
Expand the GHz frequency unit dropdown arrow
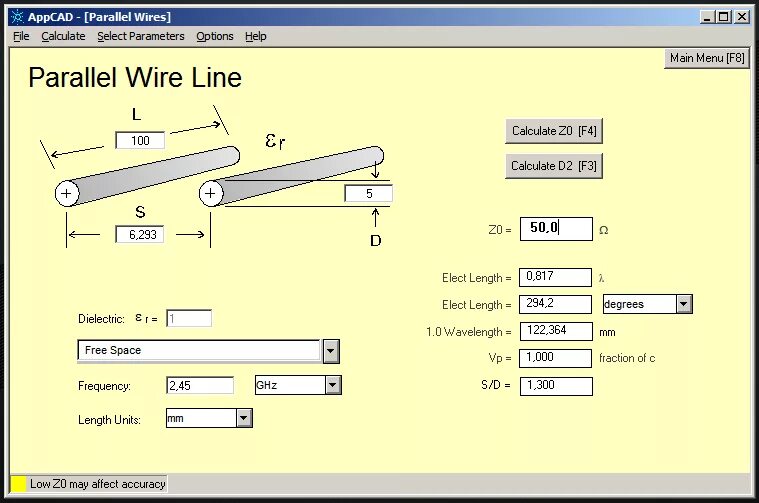point(333,385)
